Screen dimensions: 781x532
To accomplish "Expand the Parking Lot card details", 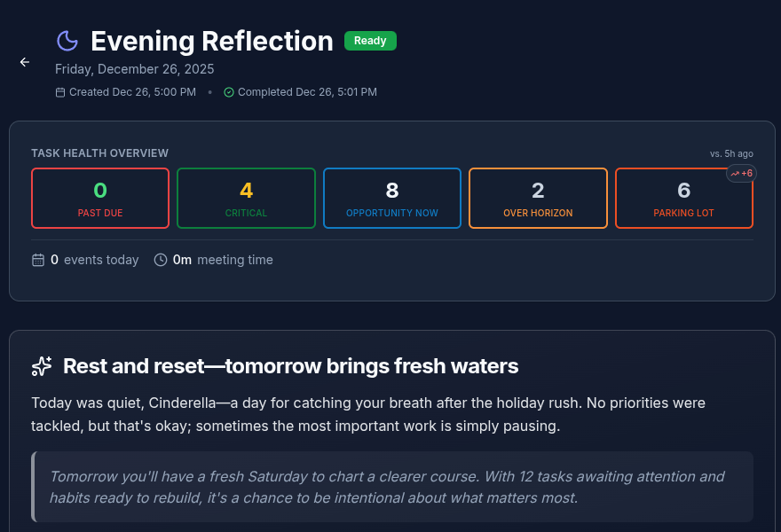I will click(683, 198).
